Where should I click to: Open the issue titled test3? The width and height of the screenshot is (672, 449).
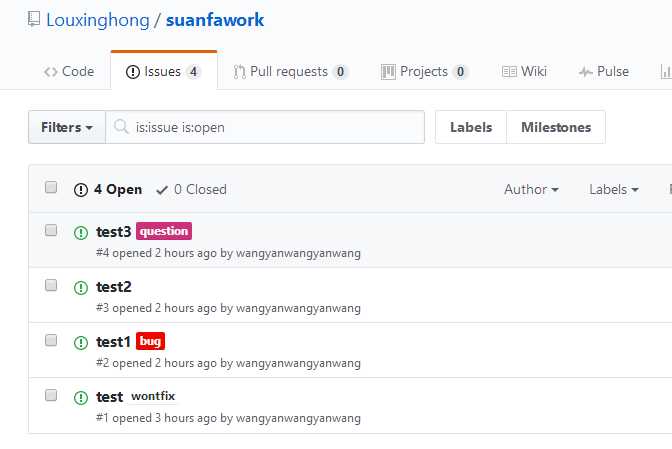pyautogui.click(x=114, y=232)
